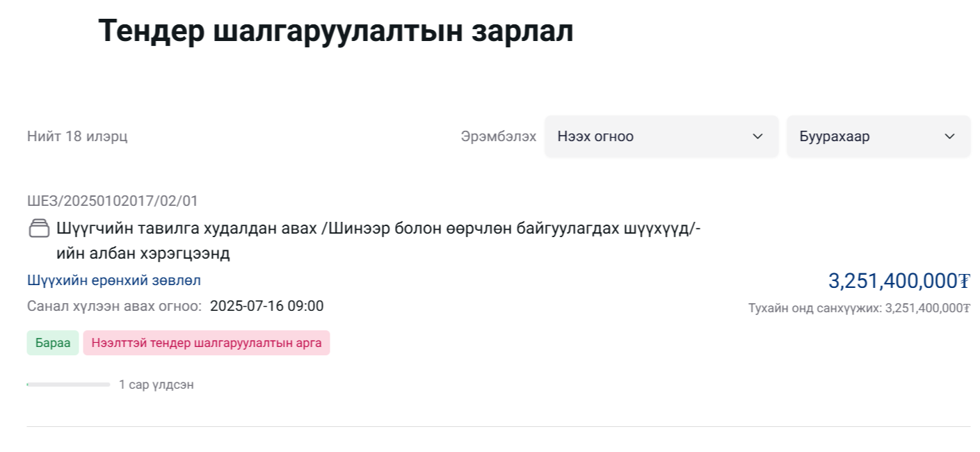980x452 pixels.
Task: Click the blue 3,251,400,000₮ budget amount
Action: point(899,281)
